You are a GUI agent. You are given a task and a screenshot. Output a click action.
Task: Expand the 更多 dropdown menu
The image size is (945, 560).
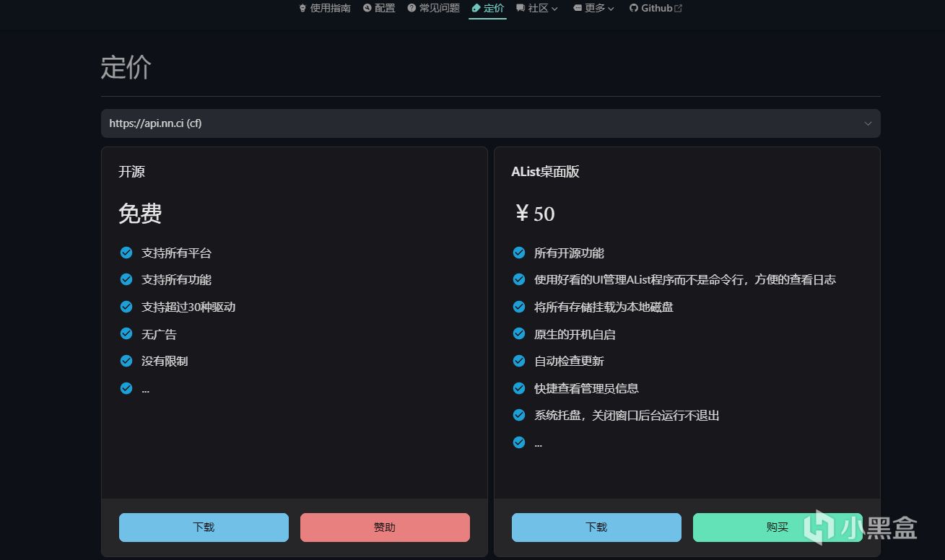[x=593, y=8]
